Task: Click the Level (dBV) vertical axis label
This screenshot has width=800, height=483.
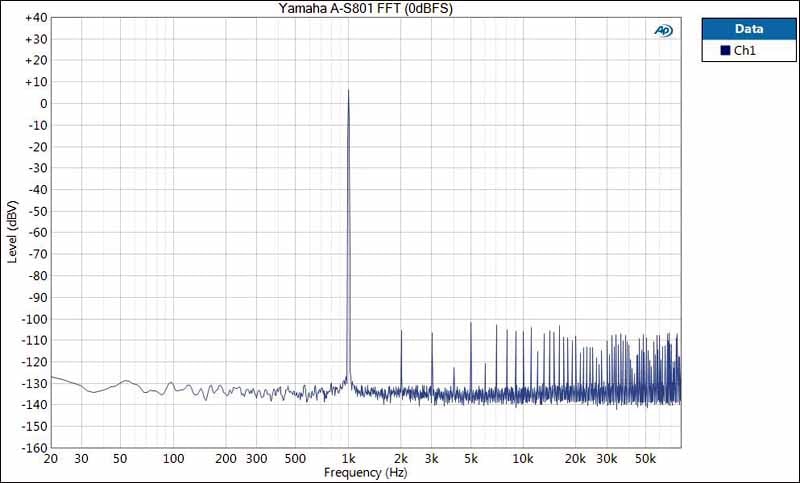Action: point(12,232)
